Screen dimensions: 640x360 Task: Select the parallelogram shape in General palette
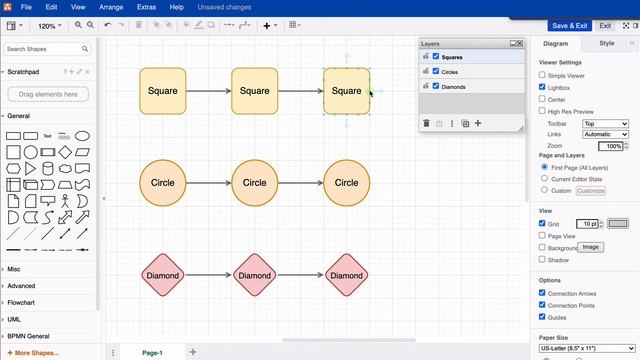click(x=82, y=152)
